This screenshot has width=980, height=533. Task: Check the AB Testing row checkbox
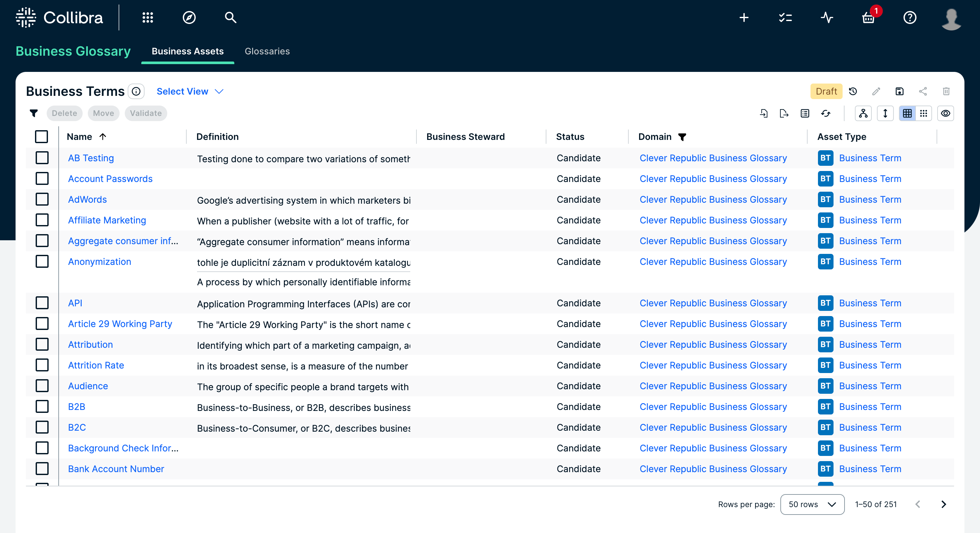tap(42, 158)
